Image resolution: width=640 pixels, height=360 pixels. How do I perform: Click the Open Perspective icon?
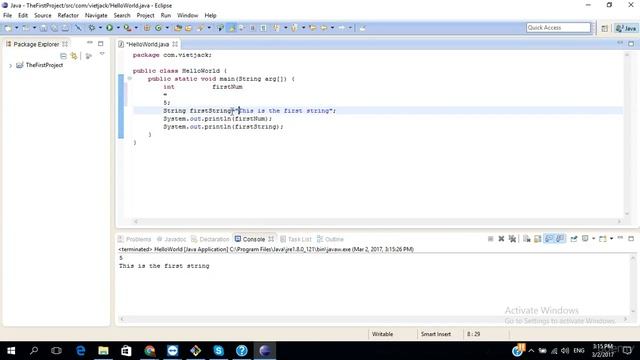pos(604,28)
